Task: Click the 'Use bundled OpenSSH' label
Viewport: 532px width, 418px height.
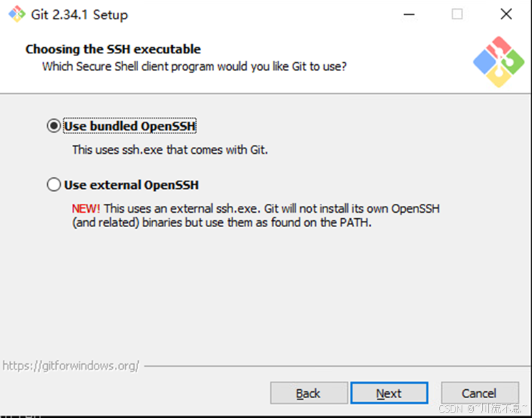Action: [130, 126]
